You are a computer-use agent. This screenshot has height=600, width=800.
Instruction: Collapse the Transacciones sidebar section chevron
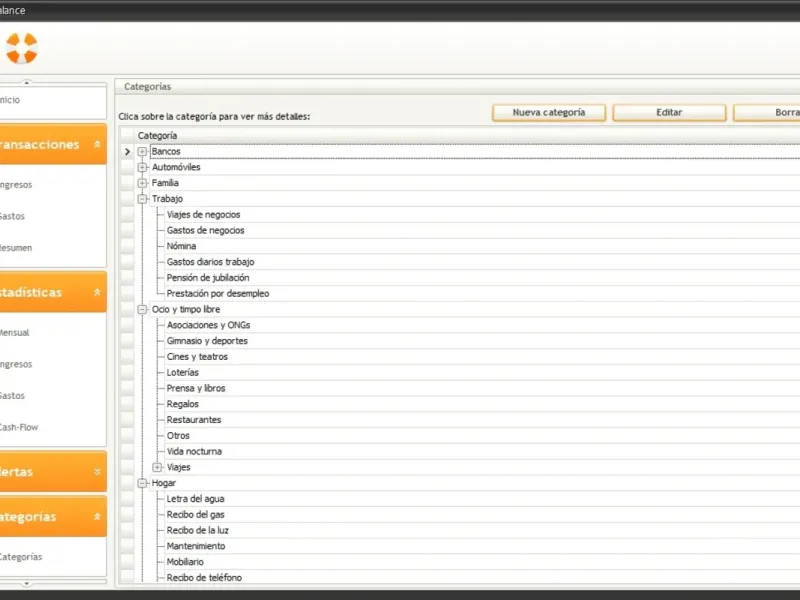(97, 144)
